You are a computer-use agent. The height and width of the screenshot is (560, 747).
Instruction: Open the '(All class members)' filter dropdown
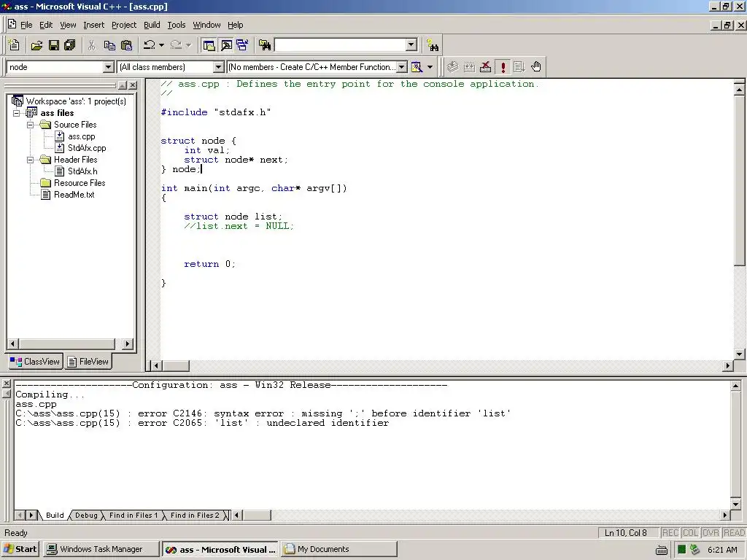point(218,67)
